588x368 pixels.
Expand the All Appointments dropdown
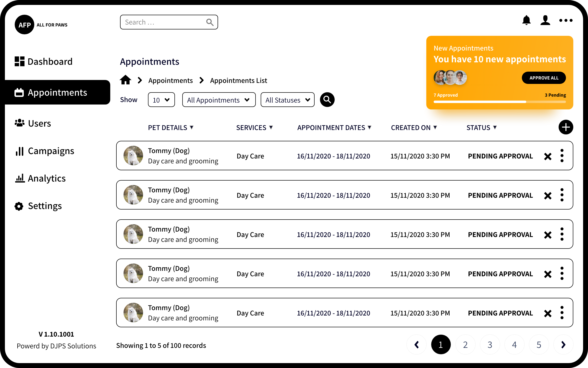coord(219,100)
